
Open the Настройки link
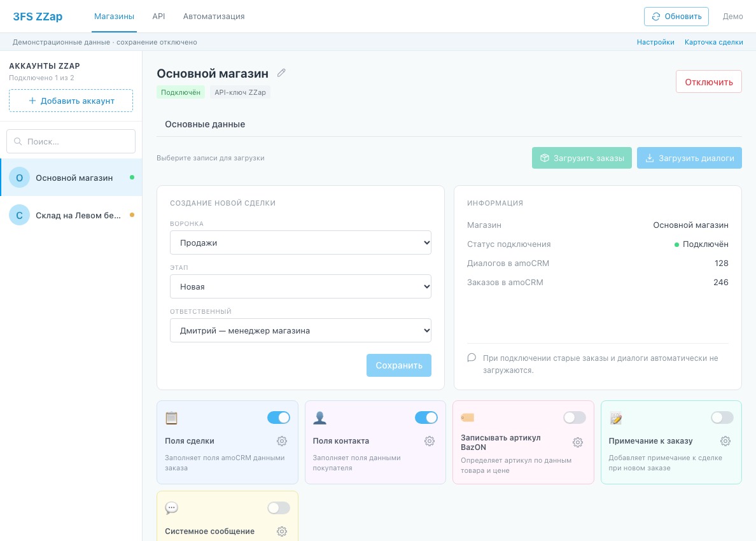click(655, 42)
